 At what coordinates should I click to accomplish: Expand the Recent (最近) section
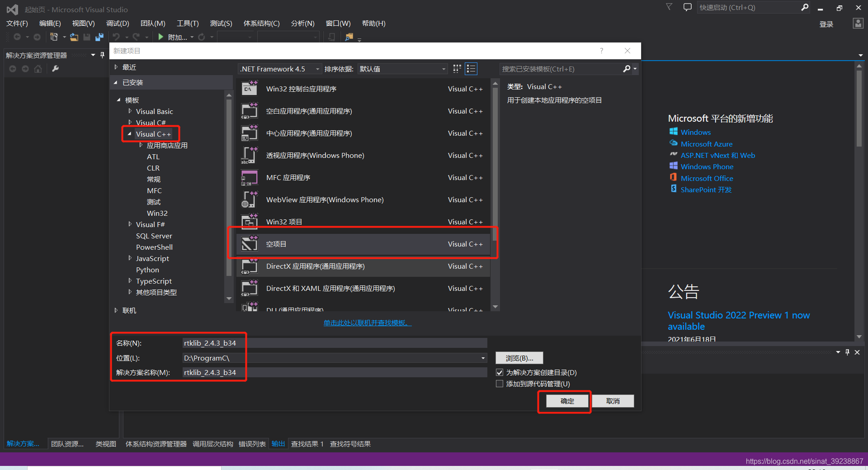coord(116,67)
